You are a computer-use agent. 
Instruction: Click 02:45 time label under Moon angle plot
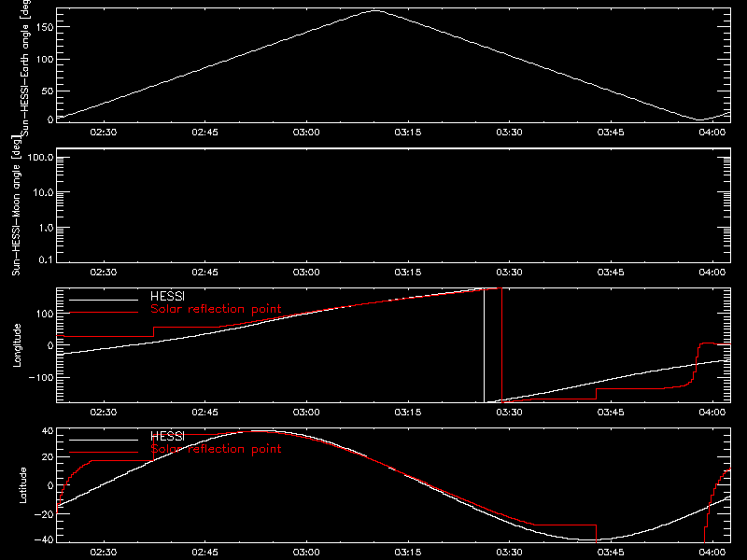(204, 273)
